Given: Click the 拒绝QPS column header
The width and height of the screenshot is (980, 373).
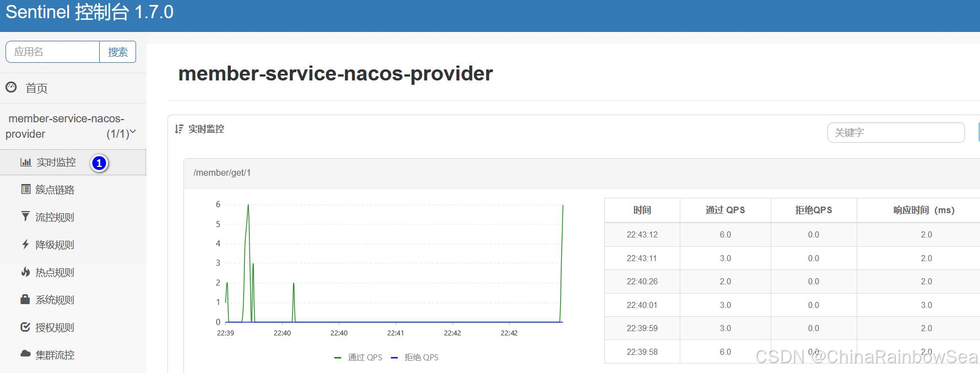Looking at the screenshot, I should [814, 210].
